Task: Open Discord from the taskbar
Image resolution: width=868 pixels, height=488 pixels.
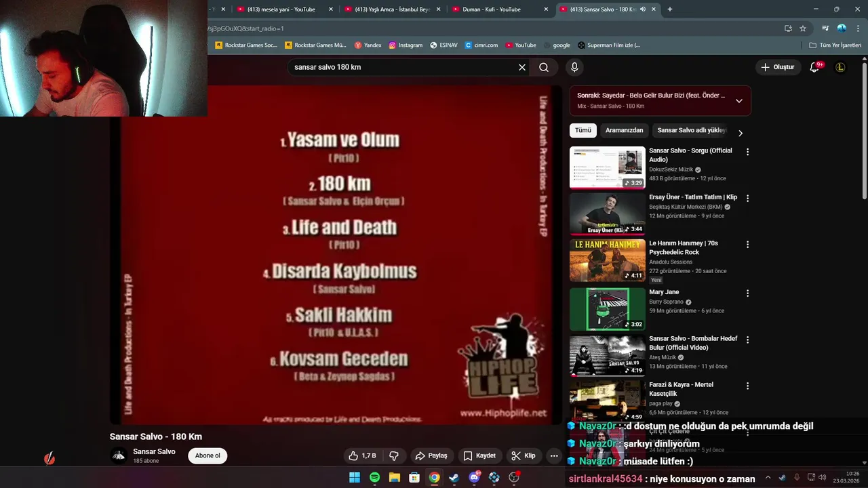Action: [x=474, y=477]
